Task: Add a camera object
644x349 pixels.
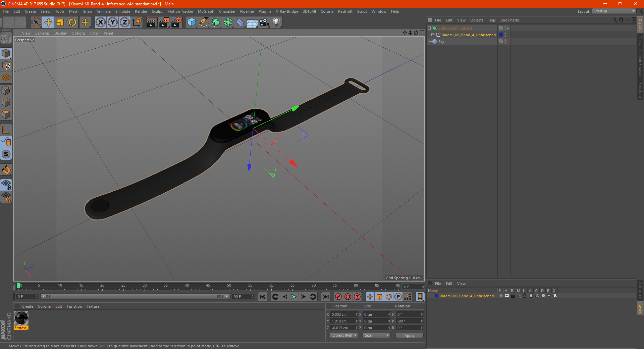Action: pos(264,22)
